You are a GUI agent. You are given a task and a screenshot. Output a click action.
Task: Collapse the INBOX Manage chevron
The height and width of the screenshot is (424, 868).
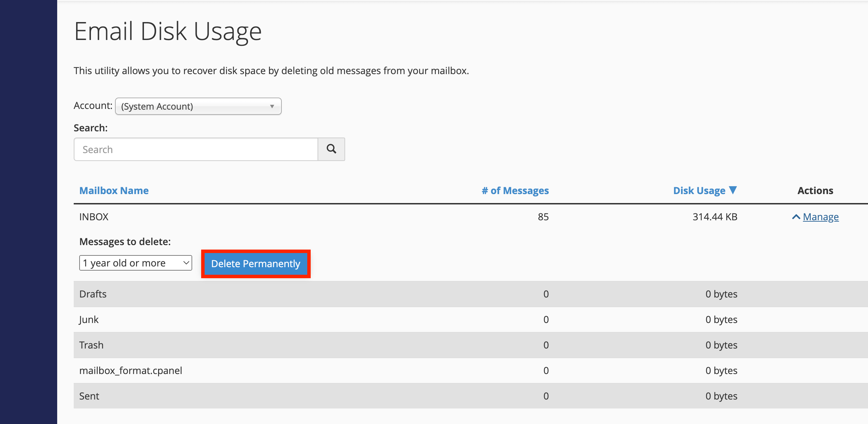click(796, 217)
